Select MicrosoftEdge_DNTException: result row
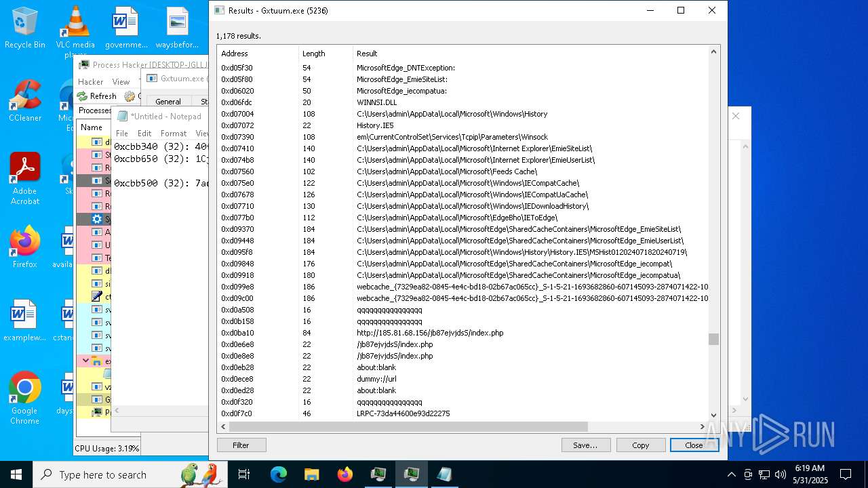868x488 pixels. coord(462,68)
